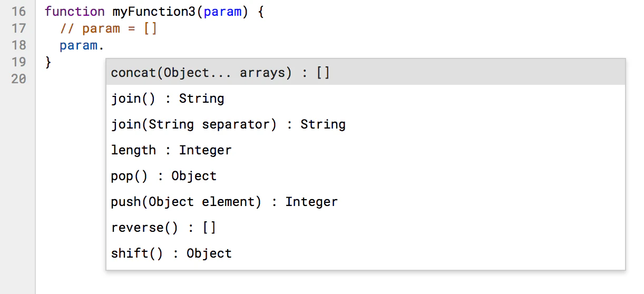Screen dimensions: 644x294
Task: Click line number 18 in the gutter
Action: [x=18, y=45]
